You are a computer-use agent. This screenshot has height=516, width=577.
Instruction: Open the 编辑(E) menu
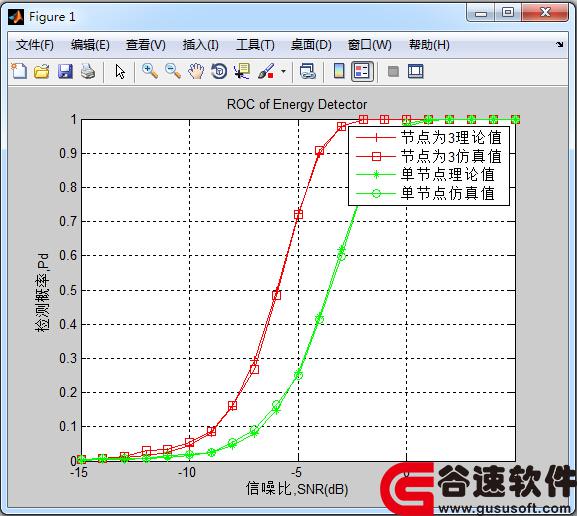click(x=90, y=45)
